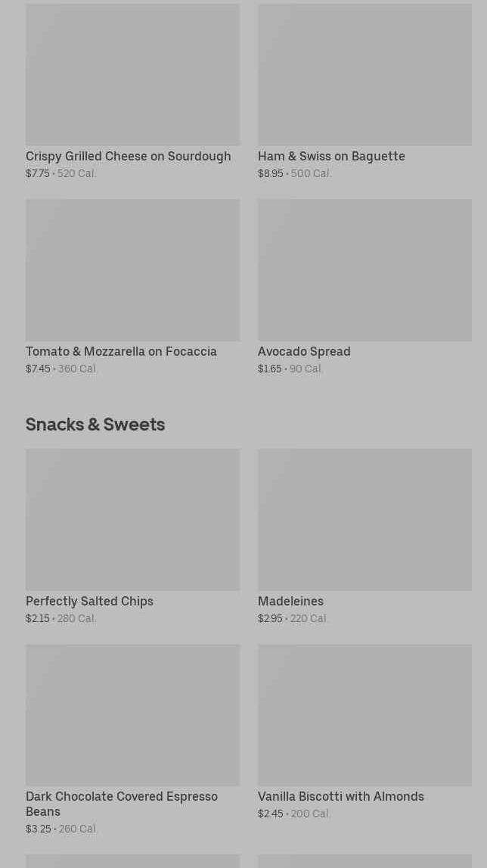The image size is (487, 868).
Task: Click the $1.65 price under Avocado Spread
Action: coord(269,369)
